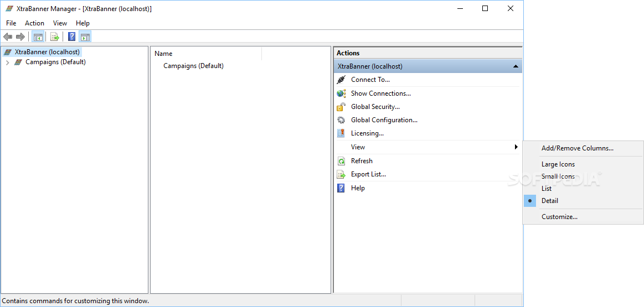Collapse the XtraBanner (localhost) actions section arrow
This screenshot has width=644, height=307.
coord(516,66)
